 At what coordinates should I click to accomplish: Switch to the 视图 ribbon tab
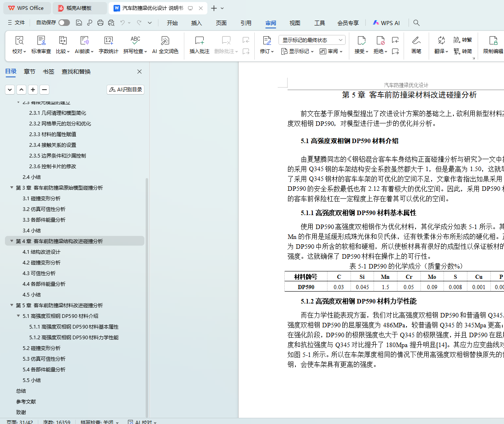295,23
